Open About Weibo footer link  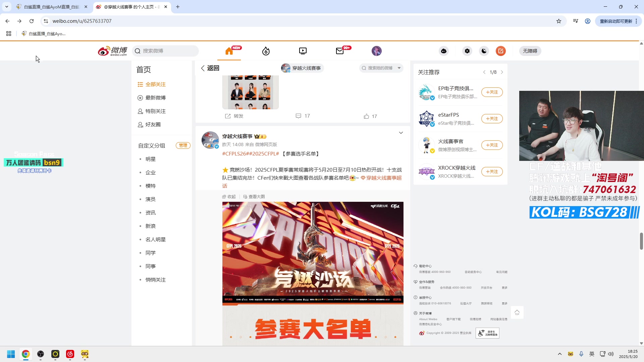click(428, 319)
